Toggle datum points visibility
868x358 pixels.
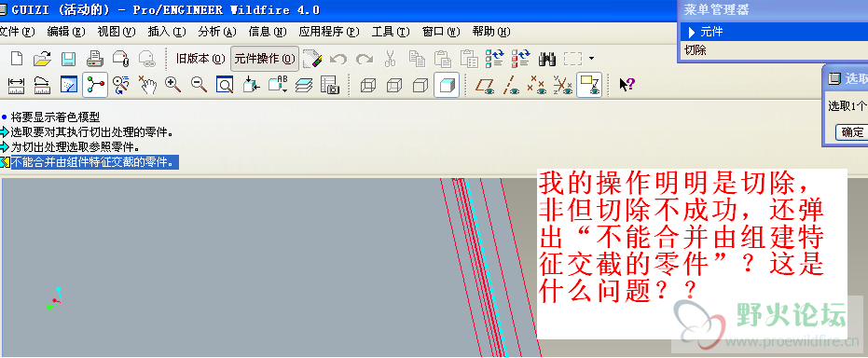tap(537, 85)
